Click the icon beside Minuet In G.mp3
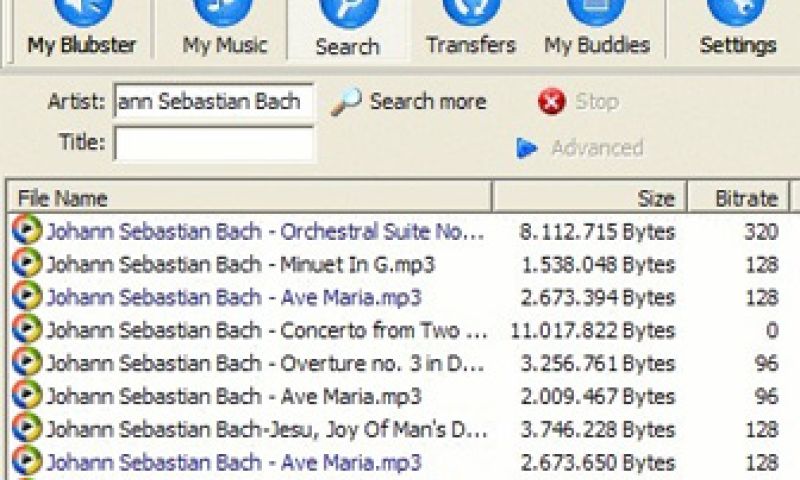 [27, 263]
